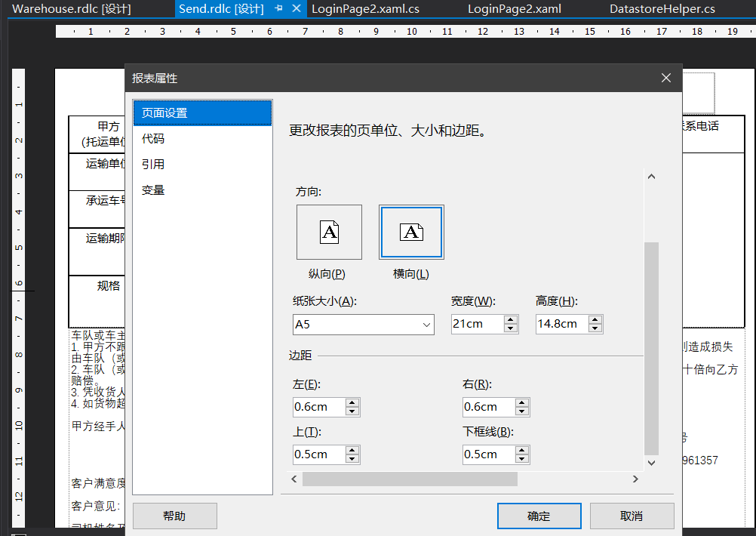
Task: Increase left margin with up arrow
Action: [352, 402]
